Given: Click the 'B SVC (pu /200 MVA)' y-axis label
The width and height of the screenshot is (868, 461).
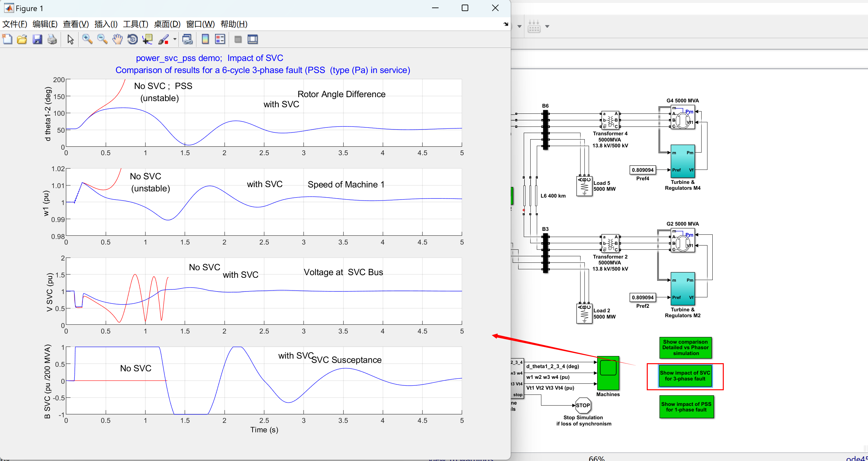Looking at the screenshot, I should (47, 381).
